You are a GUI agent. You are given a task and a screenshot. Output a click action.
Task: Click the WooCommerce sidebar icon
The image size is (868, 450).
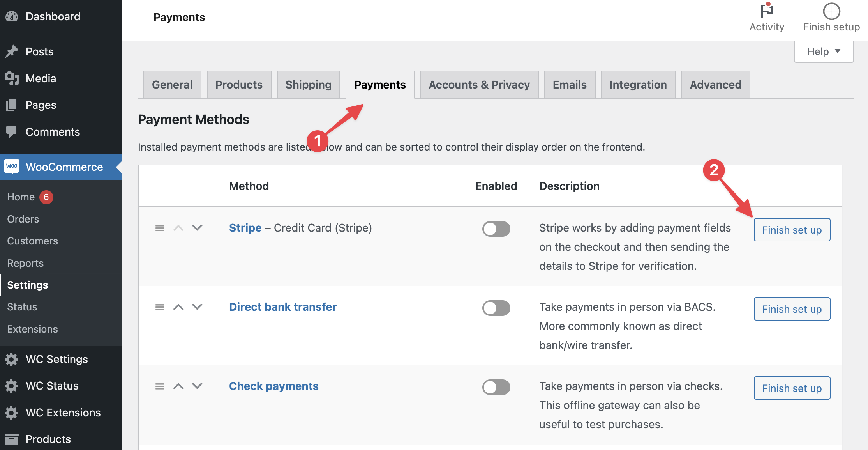click(12, 167)
